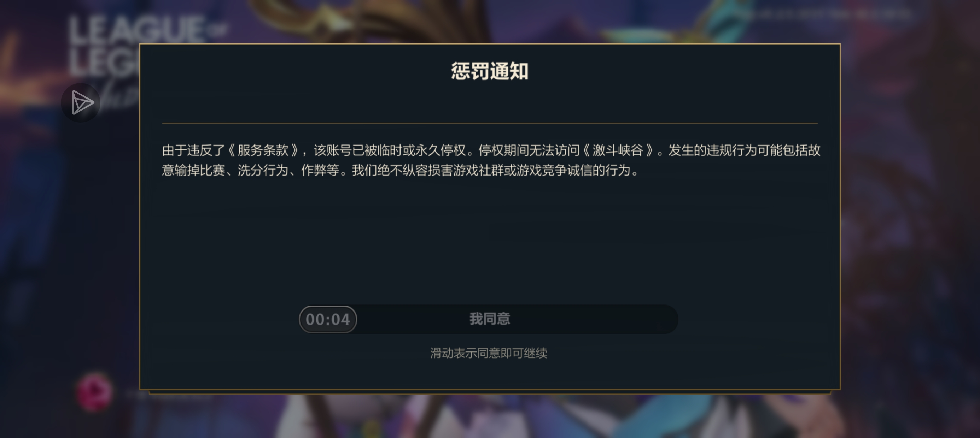Viewport: 980px width, 438px height.
Task: Tap the floating paper-plane icon
Action: pos(81,103)
